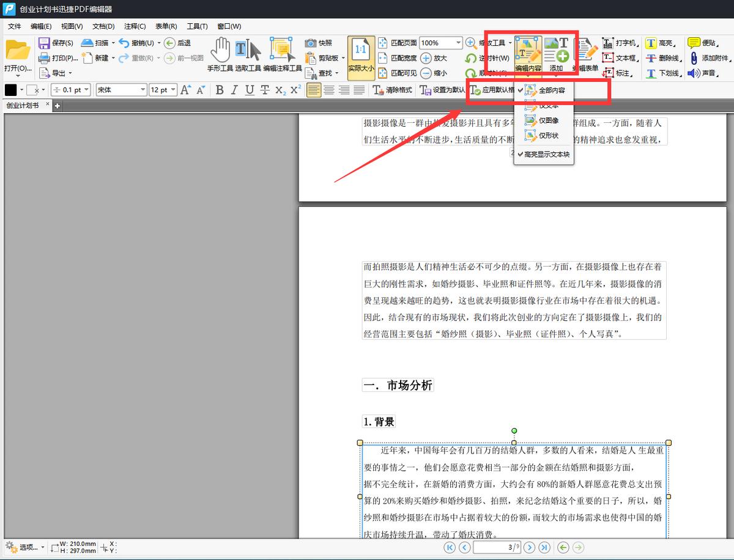734x560 pixels.
Task: Open the zoom percentage 100% dropdown
Action: (459, 43)
